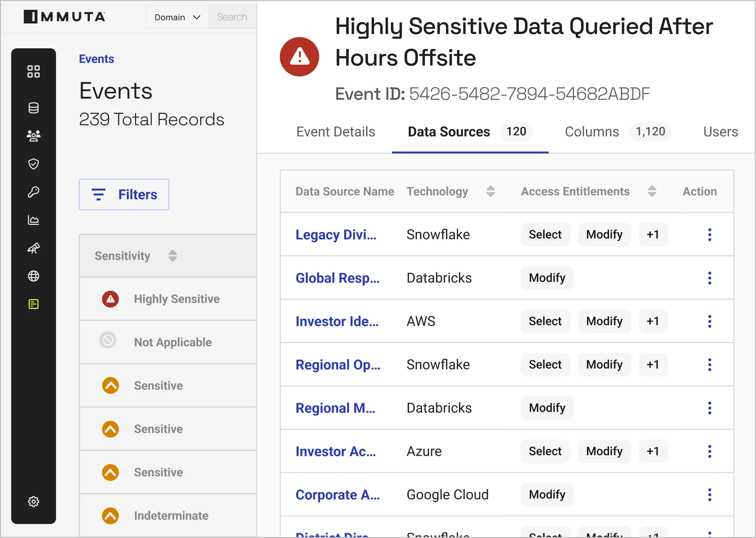756x538 pixels.
Task: Open the shield policies icon in sidebar
Action: (x=34, y=164)
